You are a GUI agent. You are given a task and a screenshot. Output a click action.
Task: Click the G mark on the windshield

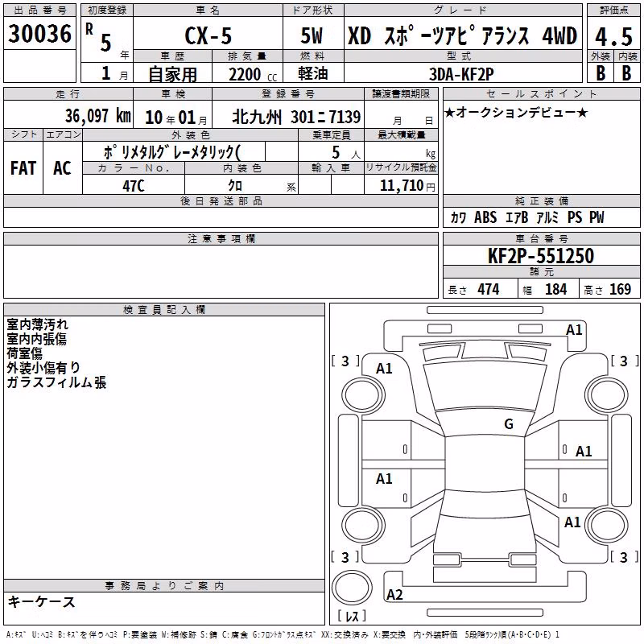pos(509,423)
